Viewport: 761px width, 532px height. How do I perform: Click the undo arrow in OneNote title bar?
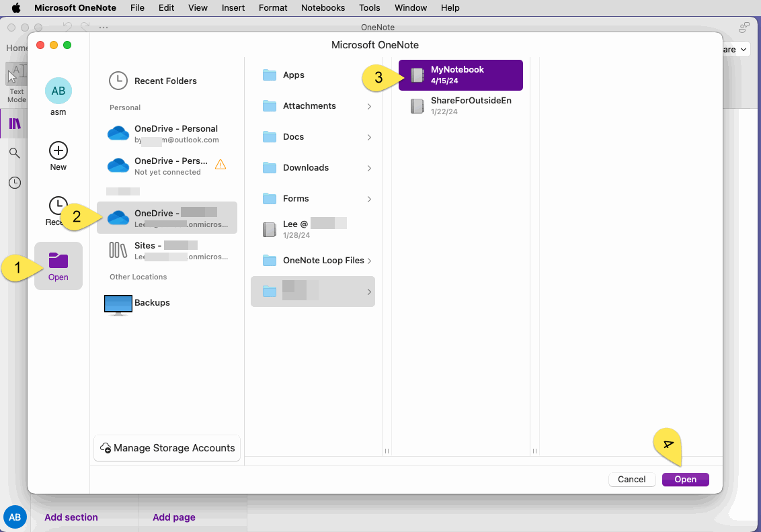click(x=68, y=27)
